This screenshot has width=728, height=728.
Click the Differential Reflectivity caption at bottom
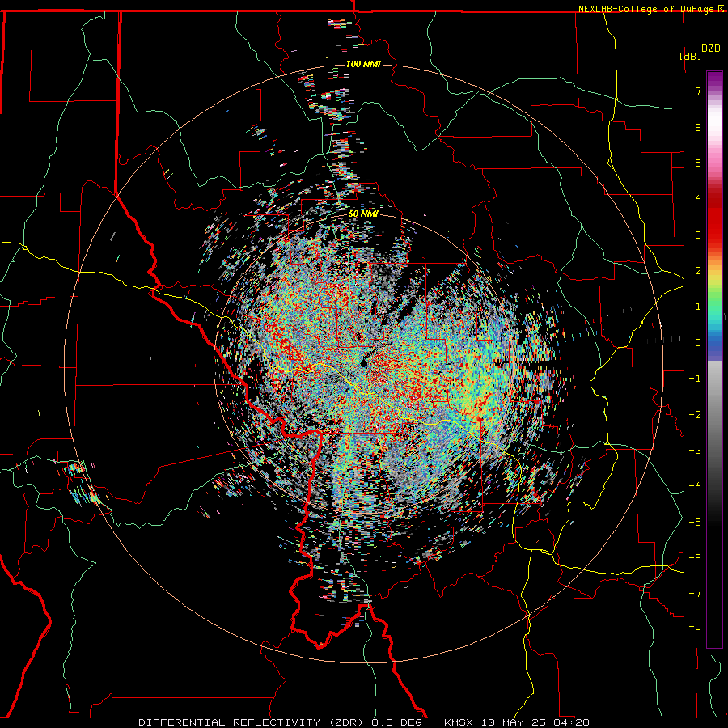click(364, 722)
